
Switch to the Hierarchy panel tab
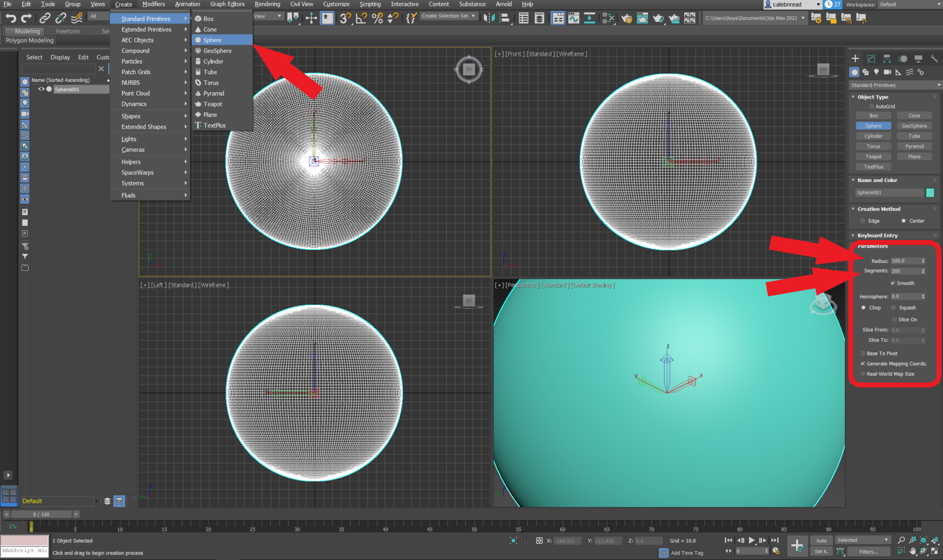point(887,59)
